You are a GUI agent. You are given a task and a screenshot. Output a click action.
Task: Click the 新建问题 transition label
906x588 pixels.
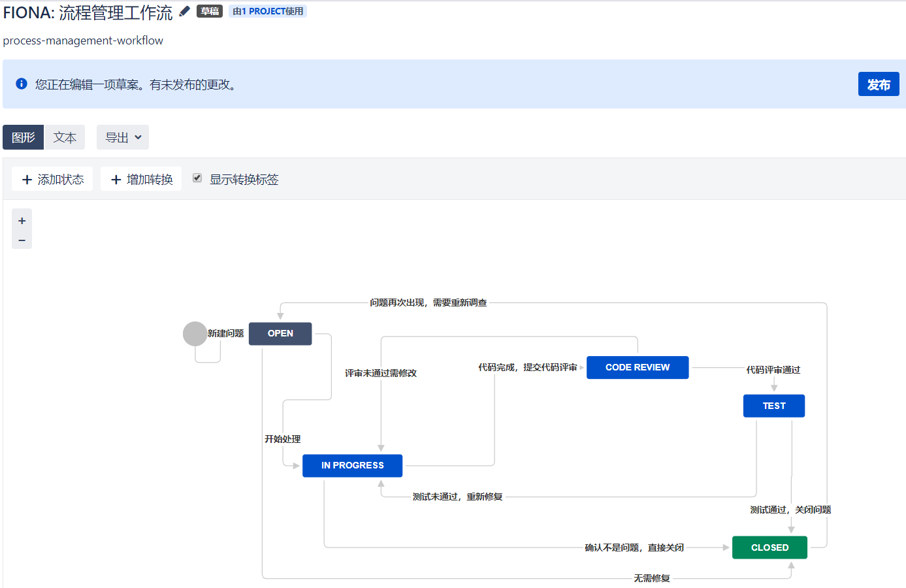tap(226, 333)
